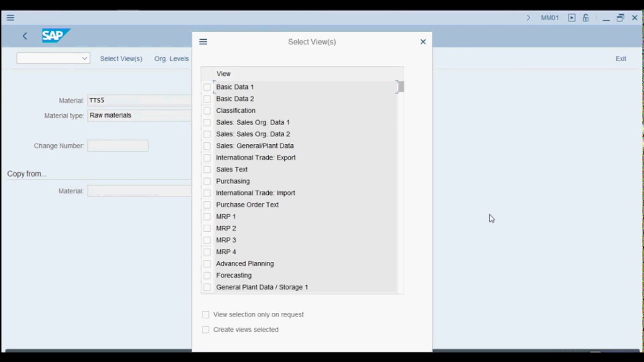644x362 pixels.
Task: Click the Copy from Material field
Action: (140, 191)
